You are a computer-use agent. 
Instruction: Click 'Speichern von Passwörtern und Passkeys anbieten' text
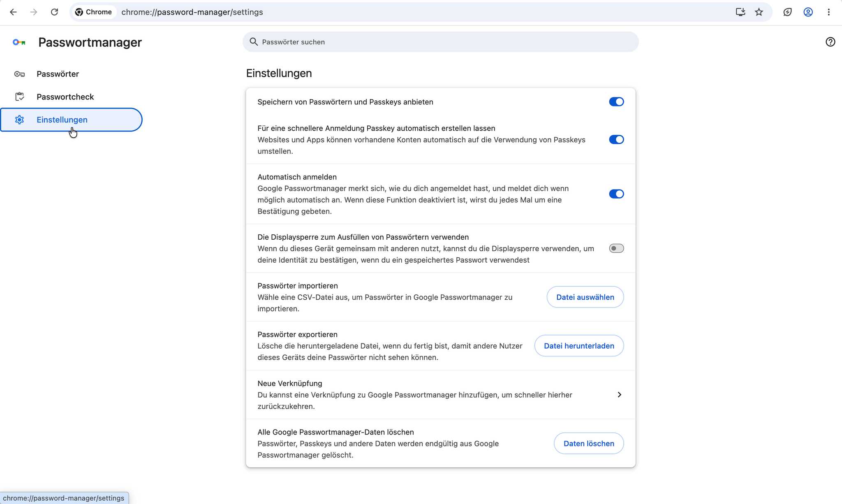(345, 102)
